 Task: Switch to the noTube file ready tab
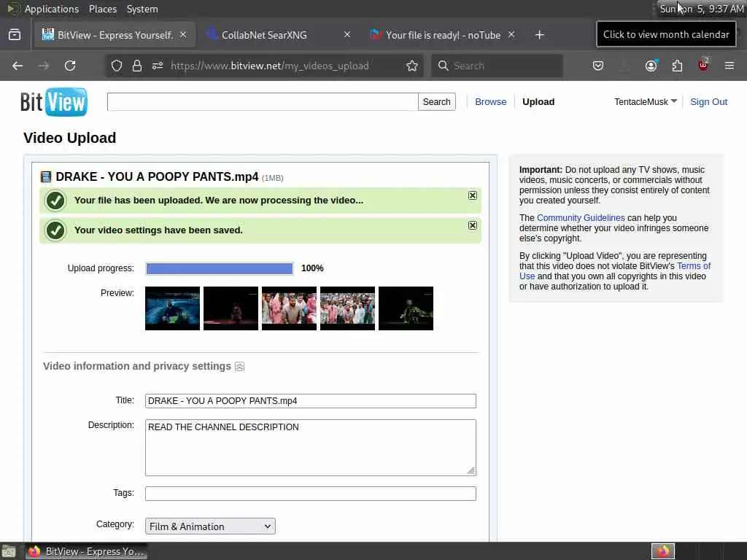[x=443, y=35]
